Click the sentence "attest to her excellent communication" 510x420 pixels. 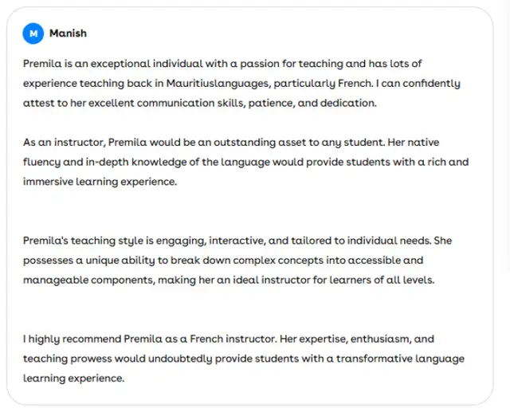tap(200, 103)
